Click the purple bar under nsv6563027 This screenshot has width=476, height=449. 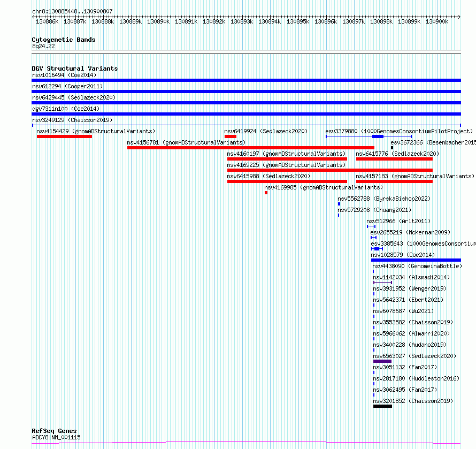(x=382, y=361)
